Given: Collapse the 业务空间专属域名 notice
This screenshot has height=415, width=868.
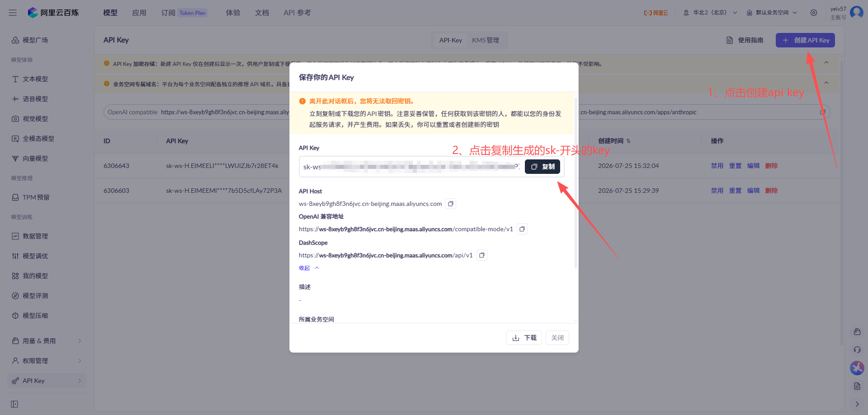Looking at the screenshot, I should coord(826,83).
